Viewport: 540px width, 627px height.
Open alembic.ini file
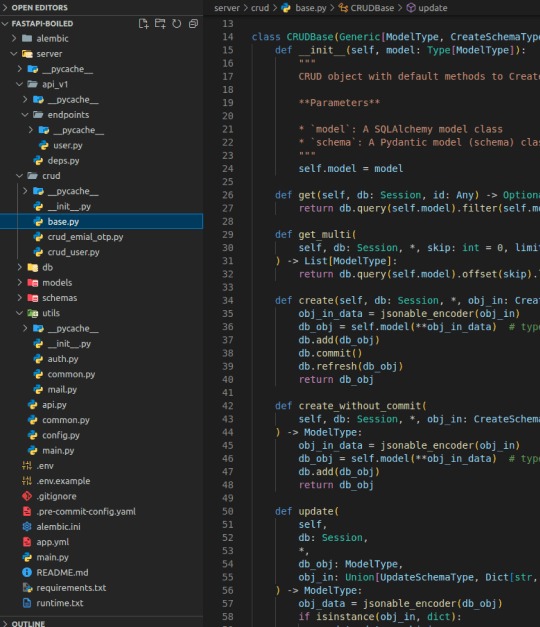point(58,527)
